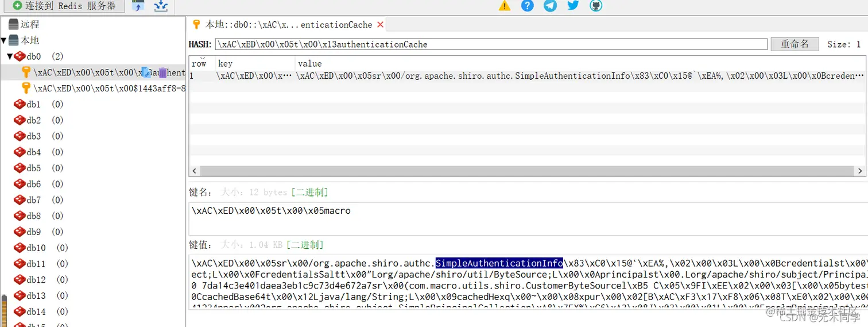Open the db4 database
This screenshot has height=327, width=868.
coord(34,152)
